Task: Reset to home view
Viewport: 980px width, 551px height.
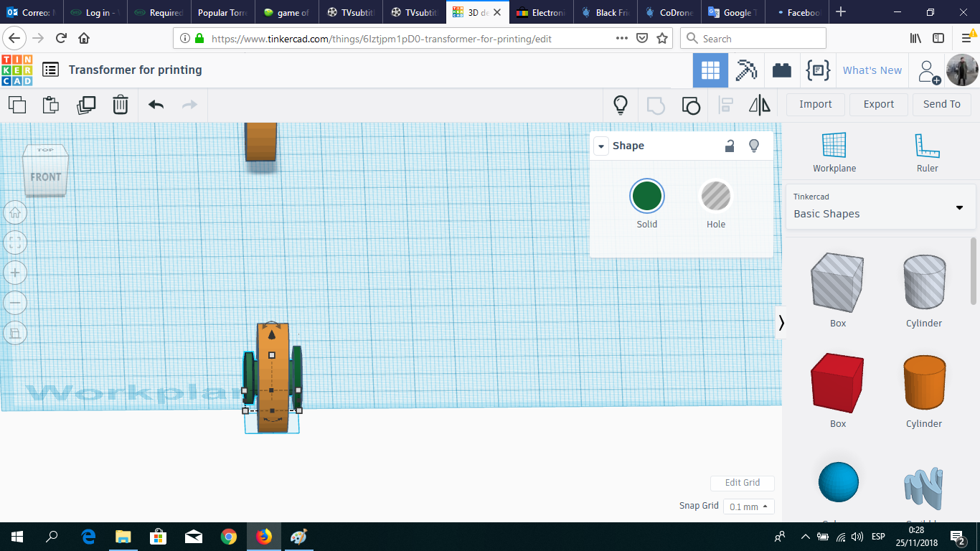Action: tap(15, 212)
